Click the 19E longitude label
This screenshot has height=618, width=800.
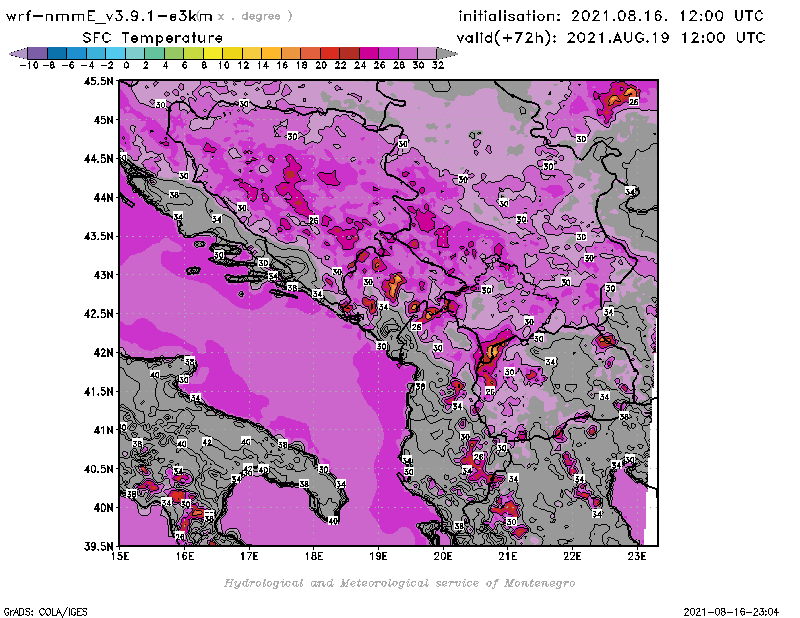[379, 556]
